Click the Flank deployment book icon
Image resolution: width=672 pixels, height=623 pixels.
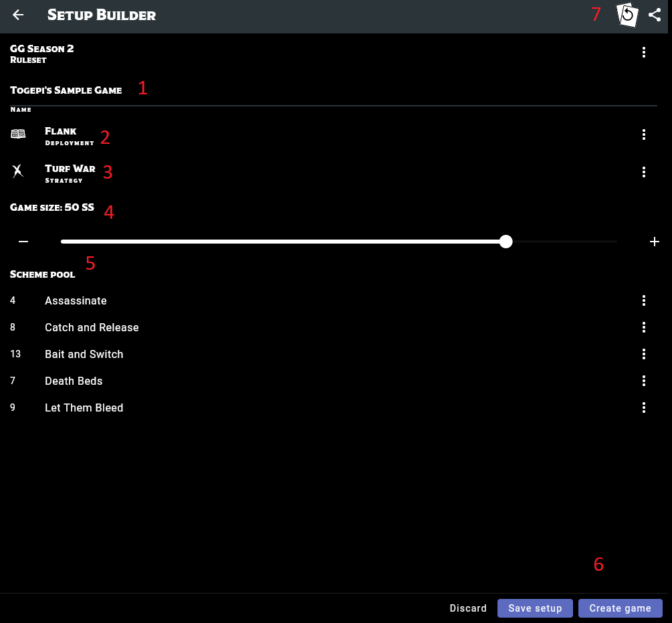click(x=18, y=134)
